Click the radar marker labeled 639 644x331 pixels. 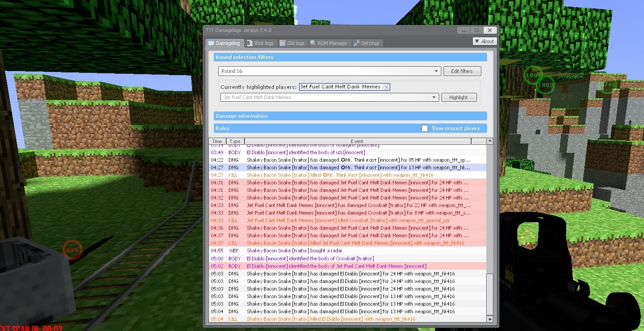click(x=72, y=250)
